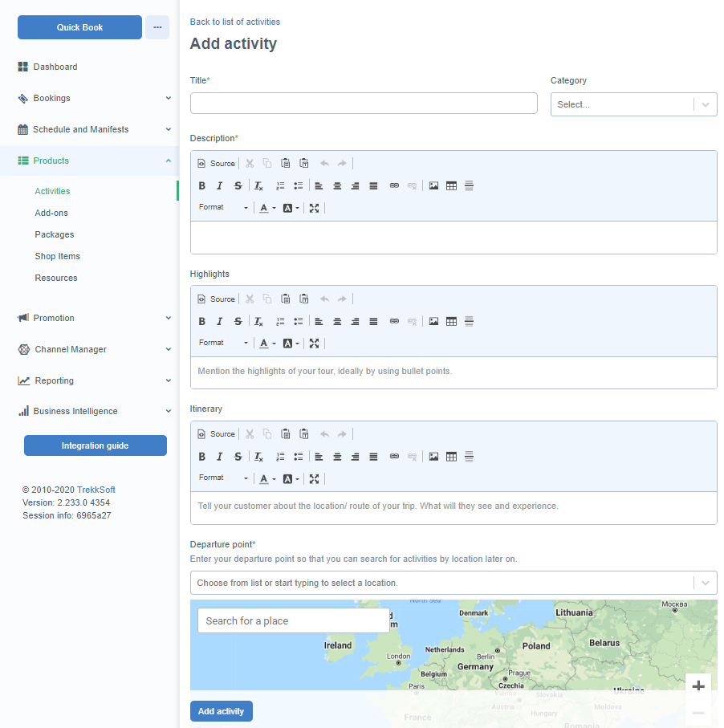This screenshot has height=728, width=724.
Task: Maximize the Itinerary editor
Action: coord(314,478)
